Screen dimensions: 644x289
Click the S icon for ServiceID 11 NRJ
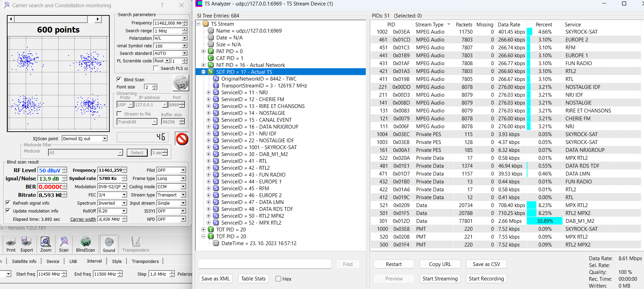pyautogui.click(x=216, y=93)
